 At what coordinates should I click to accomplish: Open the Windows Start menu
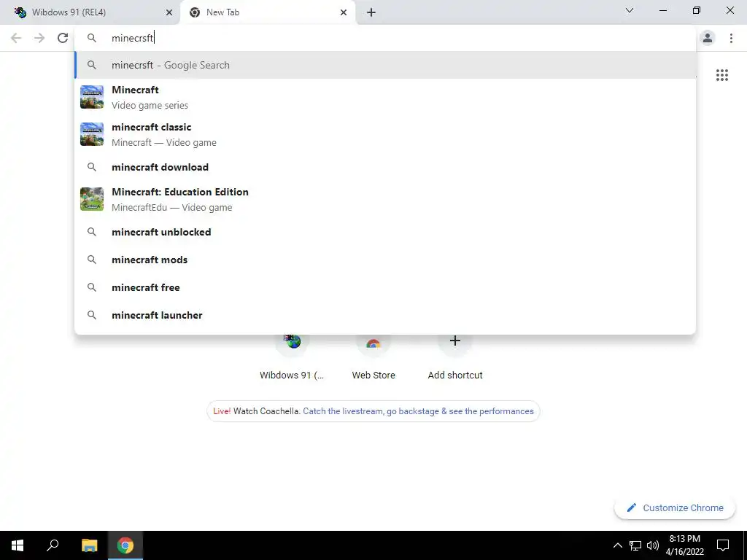tap(18, 545)
